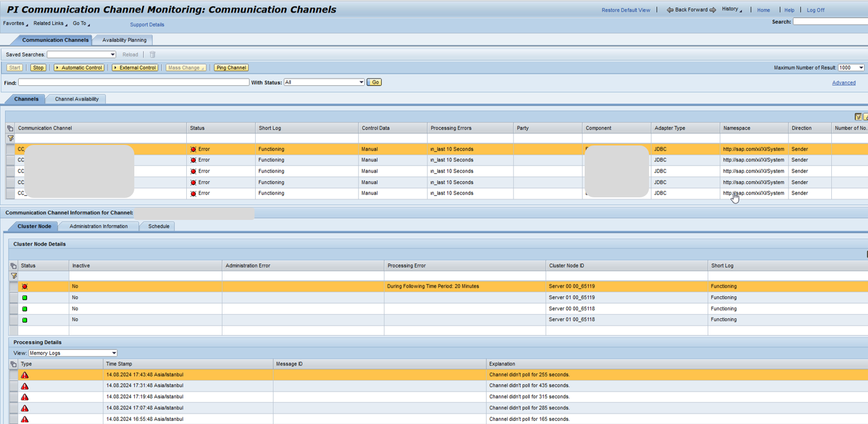Click the '14.08.2024 17:19:48 Asia/Istanbul' timestamp

[144, 397]
